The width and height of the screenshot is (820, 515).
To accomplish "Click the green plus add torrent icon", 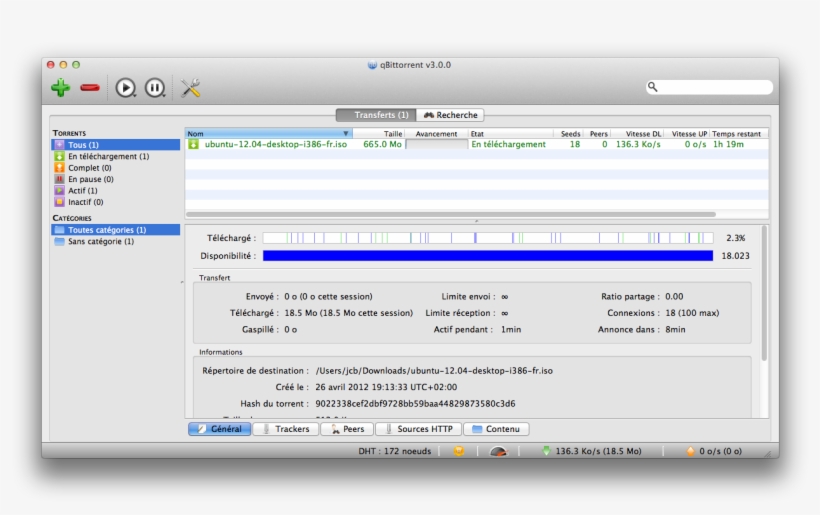I will pyautogui.click(x=61, y=87).
